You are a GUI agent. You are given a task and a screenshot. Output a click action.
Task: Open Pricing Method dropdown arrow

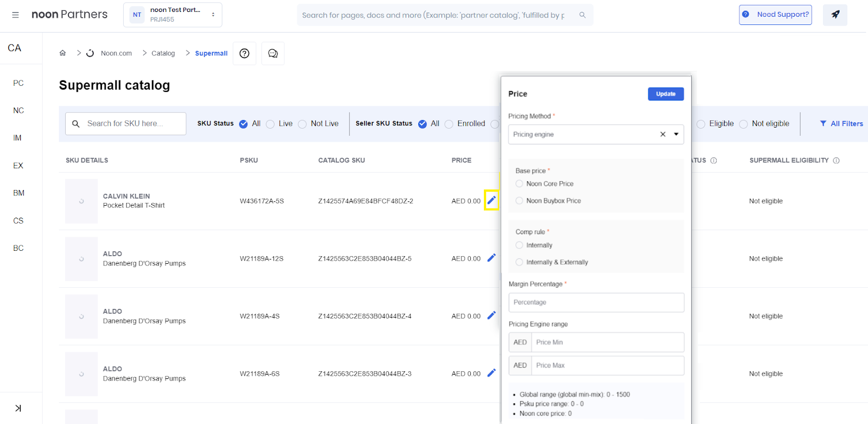(676, 134)
